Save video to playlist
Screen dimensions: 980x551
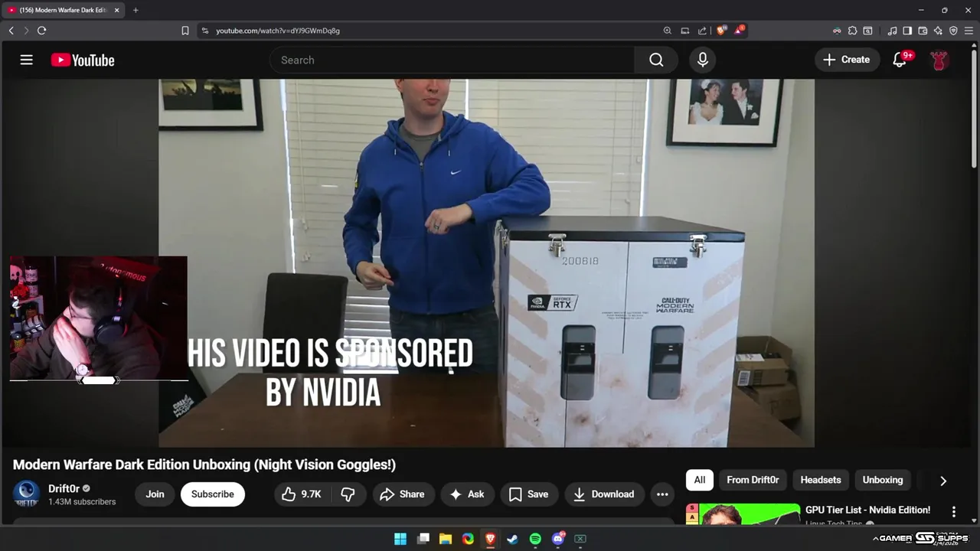(529, 494)
